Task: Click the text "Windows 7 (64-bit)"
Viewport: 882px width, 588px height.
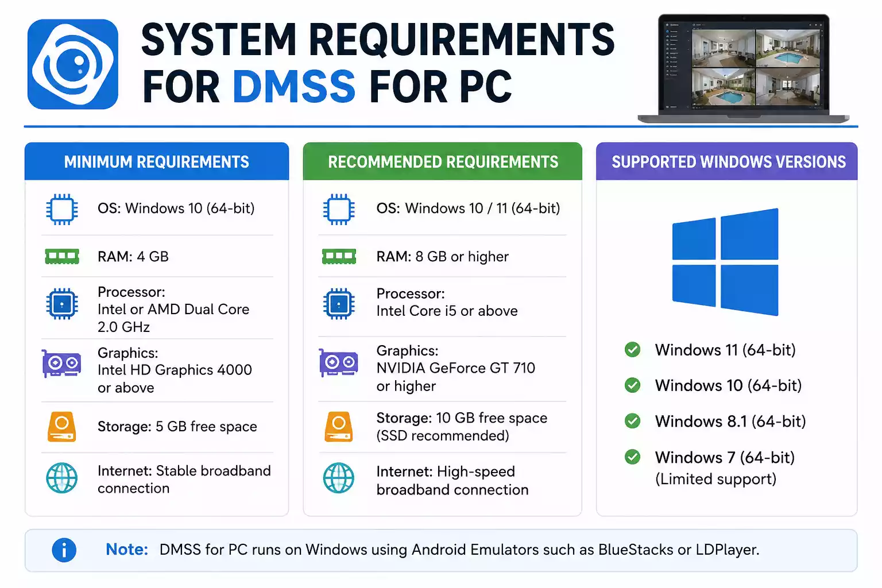Action: [725, 458]
